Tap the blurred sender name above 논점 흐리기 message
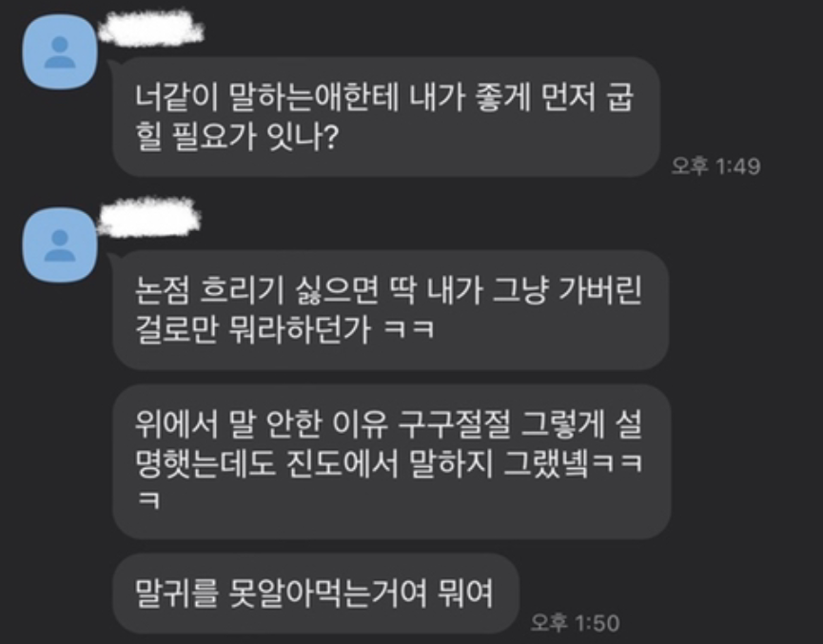823x644 pixels. (149, 215)
